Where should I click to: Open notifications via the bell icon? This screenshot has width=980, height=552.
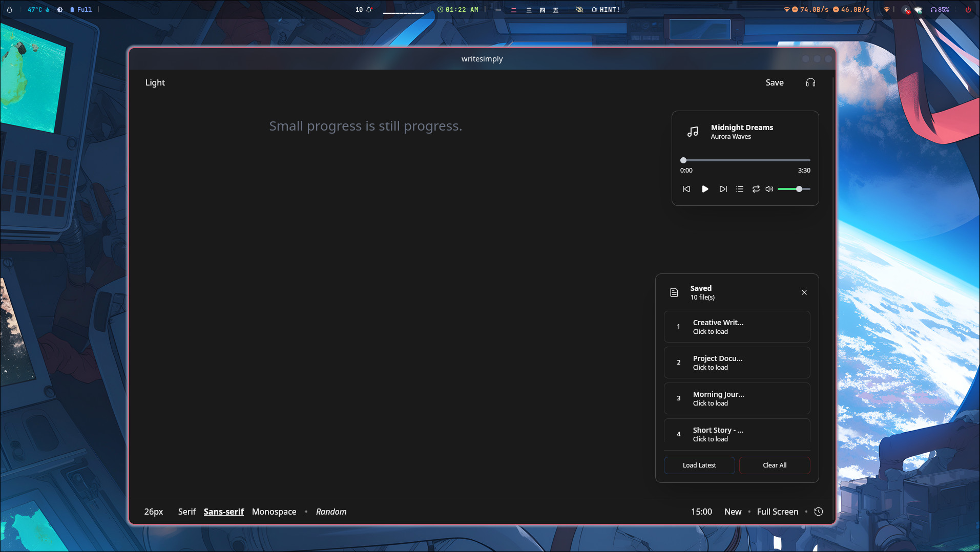click(x=369, y=10)
